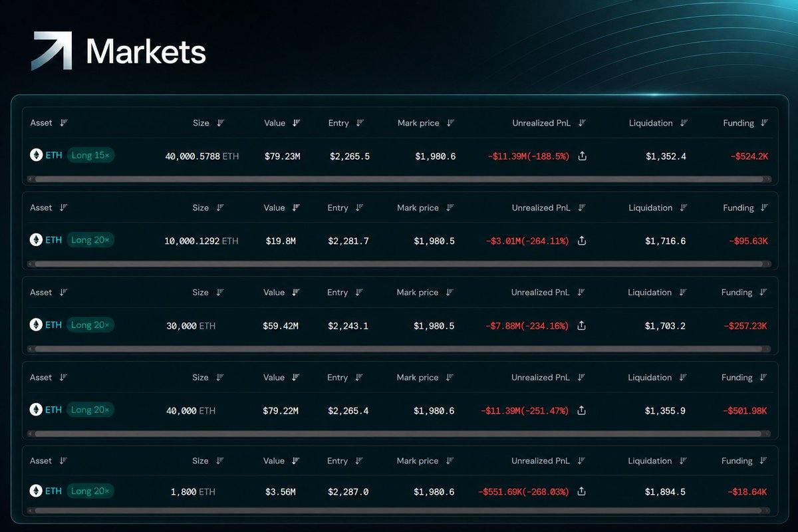Click the horizontal scrollbar under the 1,800 ETH row
This screenshot has width=798, height=532.
[x=399, y=511]
